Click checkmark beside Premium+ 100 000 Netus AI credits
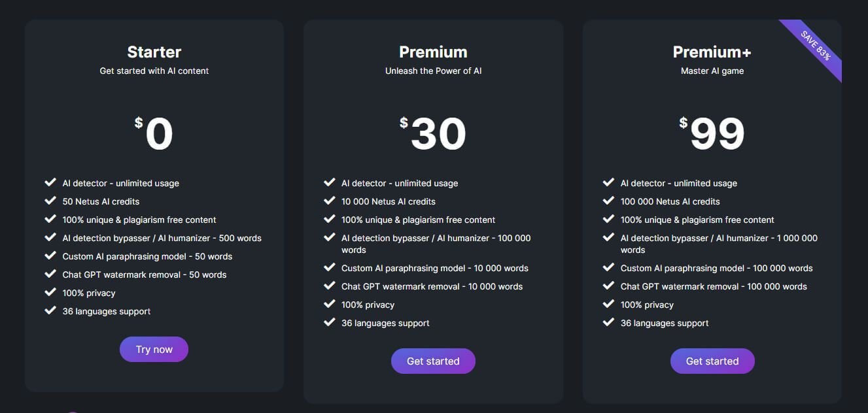The width and height of the screenshot is (868, 413). click(x=609, y=201)
